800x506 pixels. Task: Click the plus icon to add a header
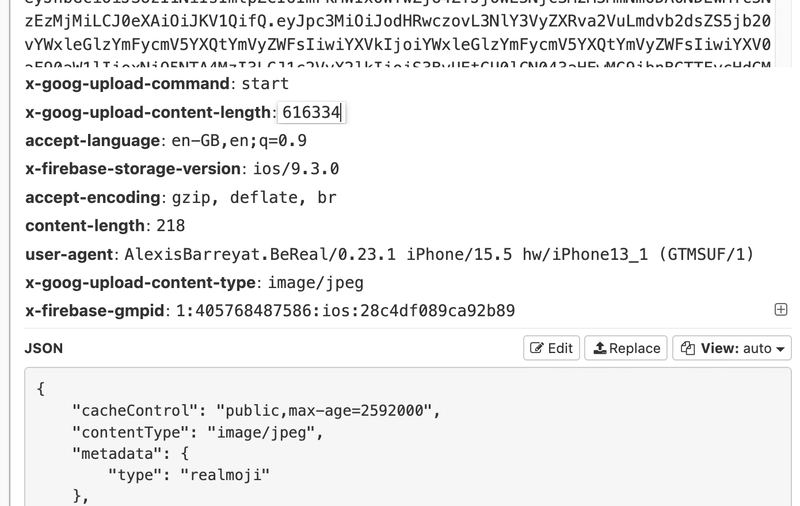781,310
